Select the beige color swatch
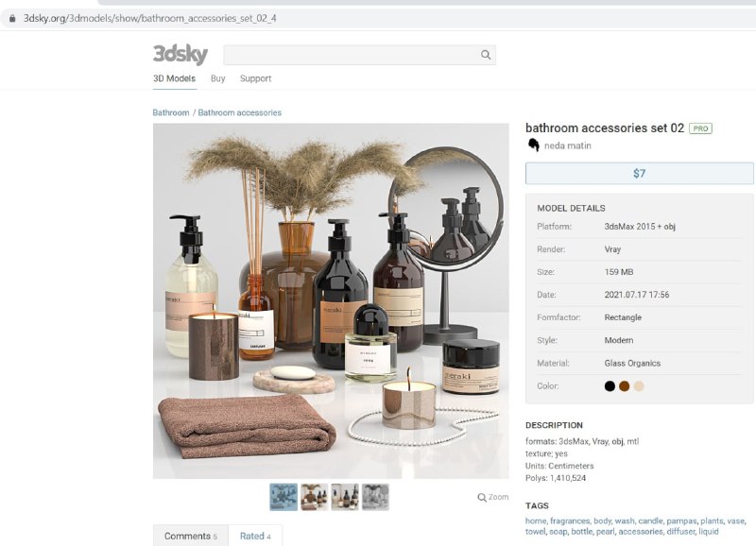Viewport: 756px width, 546px height. 639,386
